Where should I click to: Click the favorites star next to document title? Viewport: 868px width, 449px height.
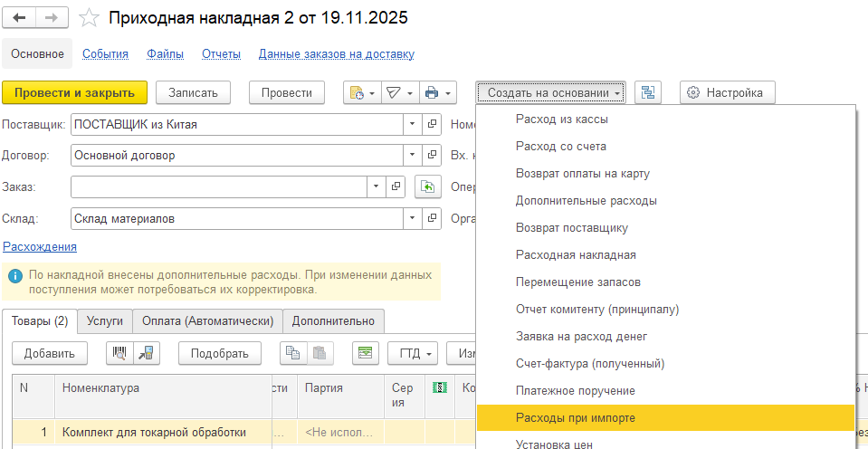89,18
